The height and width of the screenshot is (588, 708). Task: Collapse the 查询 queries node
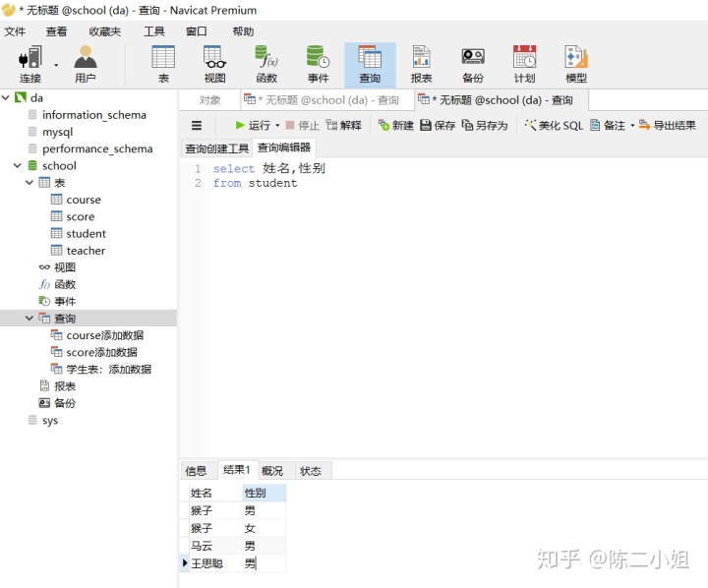tap(29, 318)
